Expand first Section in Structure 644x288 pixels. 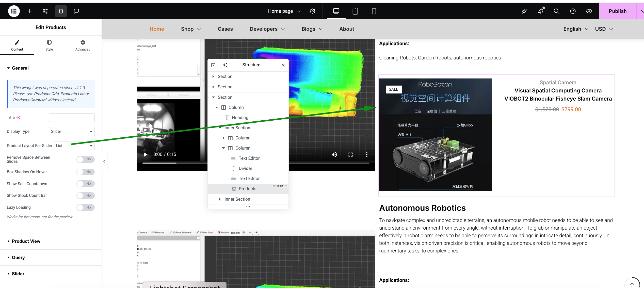point(213,76)
